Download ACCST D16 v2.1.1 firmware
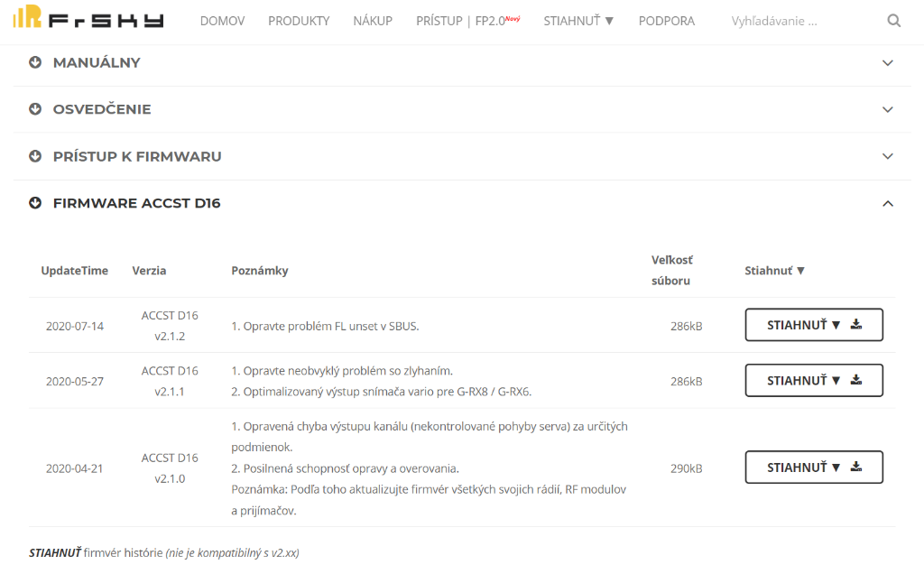This screenshot has height=574, width=924. (x=813, y=381)
